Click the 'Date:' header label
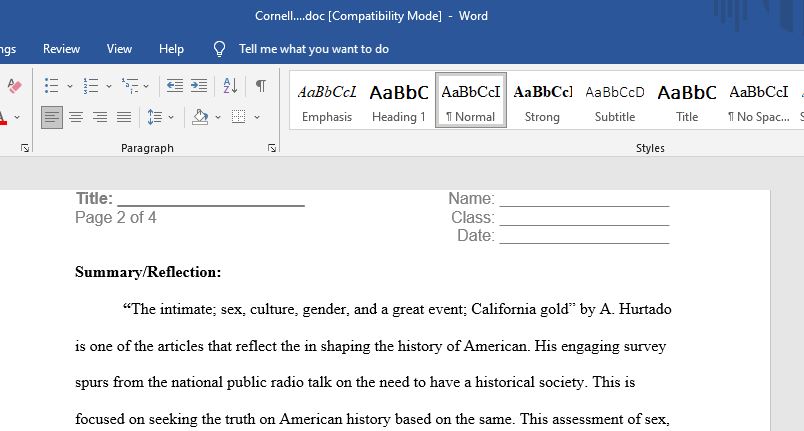Image resolution: width=804 pixels, height=431 pixels. point(476,236)
